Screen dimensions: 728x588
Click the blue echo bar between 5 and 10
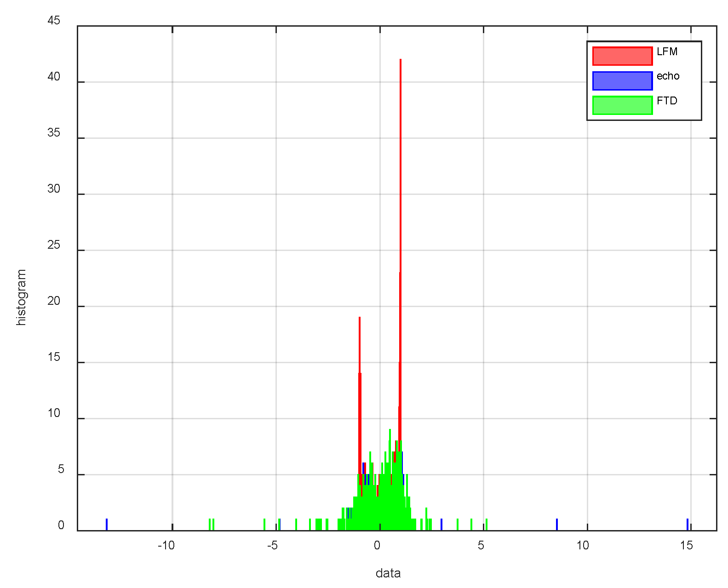[x=557, y=525]
